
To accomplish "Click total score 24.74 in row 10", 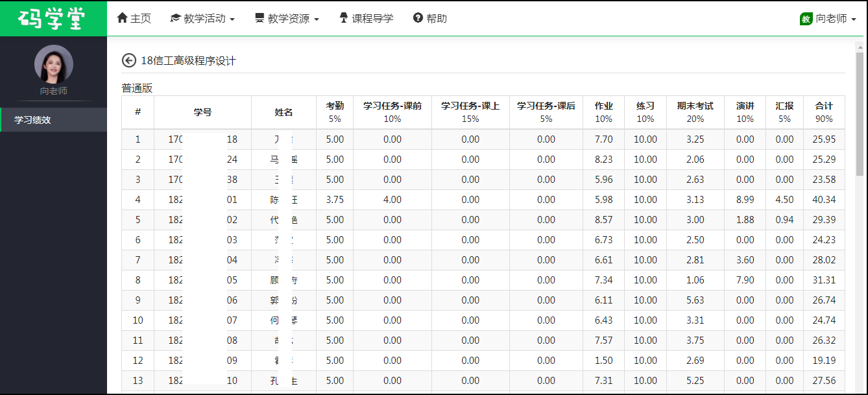I will (x=824, y=320).
